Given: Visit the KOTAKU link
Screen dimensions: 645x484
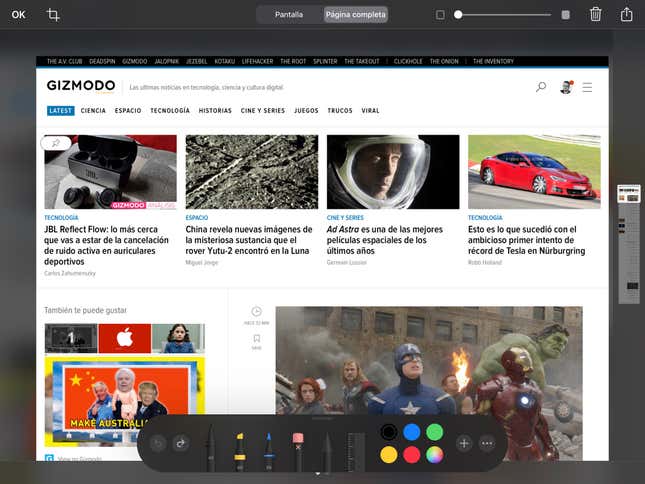Looking at the screenshot, I should 225,61.
